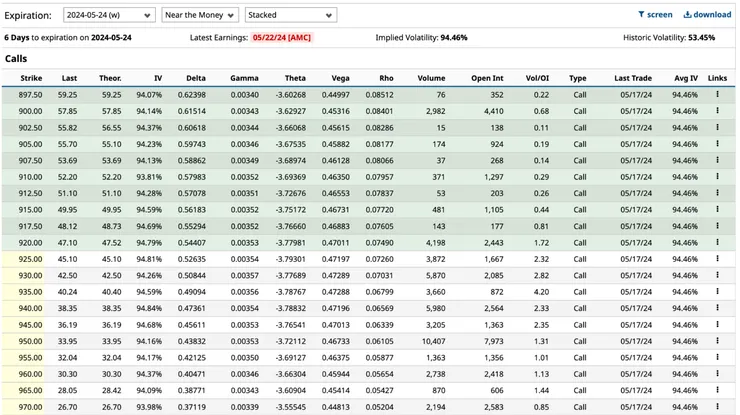Screen dimensions: 740x415
Task: Click the 05/22/24 [AMC] earnings date
Action: click(281, 37)
